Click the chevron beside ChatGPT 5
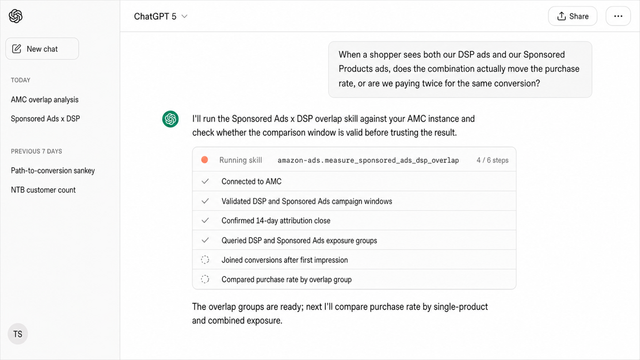Screen dimensions: 640x360 click(x=184, y=16)
